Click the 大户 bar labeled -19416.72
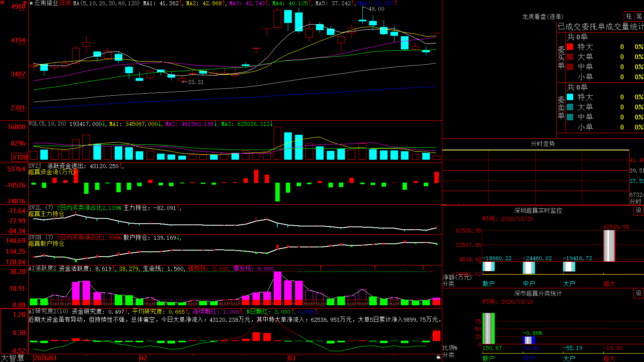 [569, 267]
